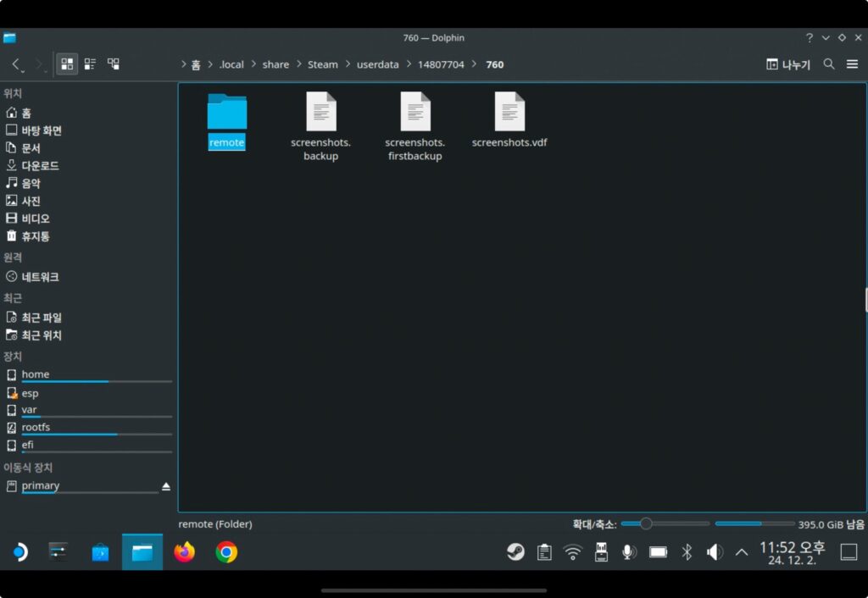The image size is (868, 598).
Task: Click show desktop button on taskbar
Action: coord(849,552)
